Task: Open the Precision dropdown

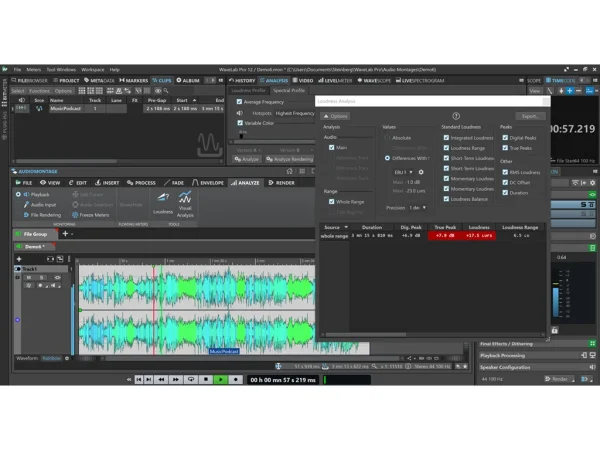Action: point(418,208)
